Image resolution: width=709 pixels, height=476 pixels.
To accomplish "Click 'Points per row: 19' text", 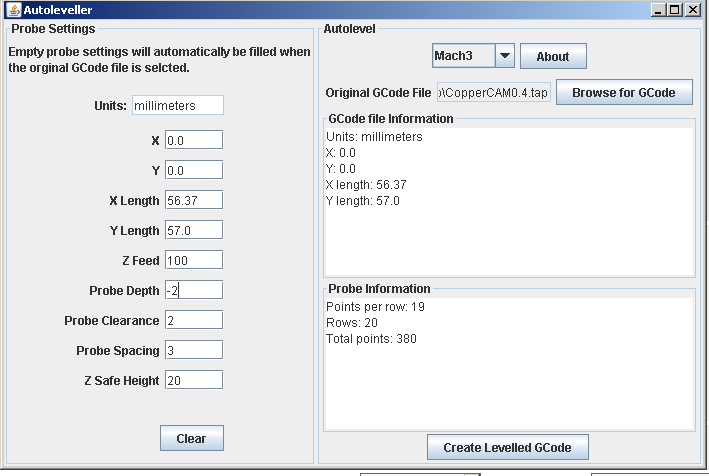I will click(x=375, y=307).
